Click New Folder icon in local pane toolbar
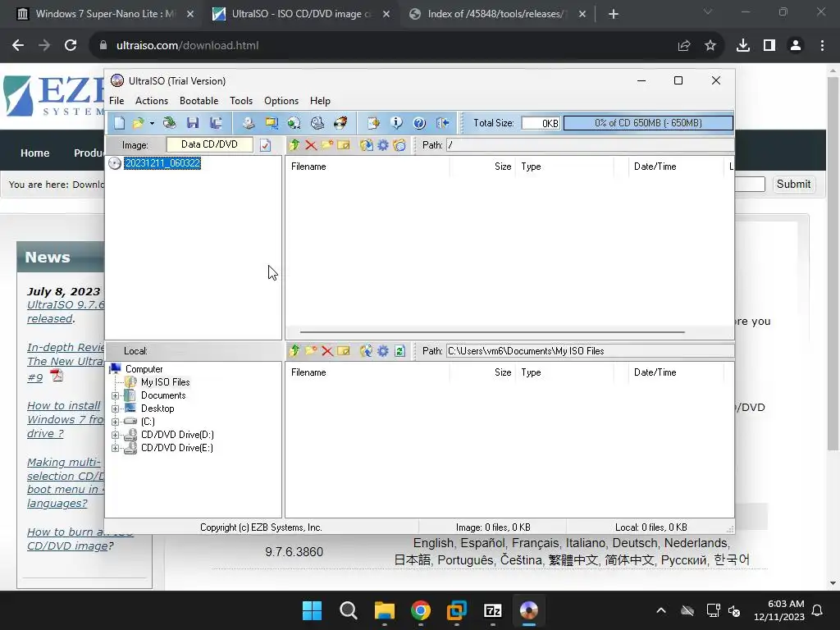Image resolution: width=840 pixels, height=630 pixels. (311, 351)
